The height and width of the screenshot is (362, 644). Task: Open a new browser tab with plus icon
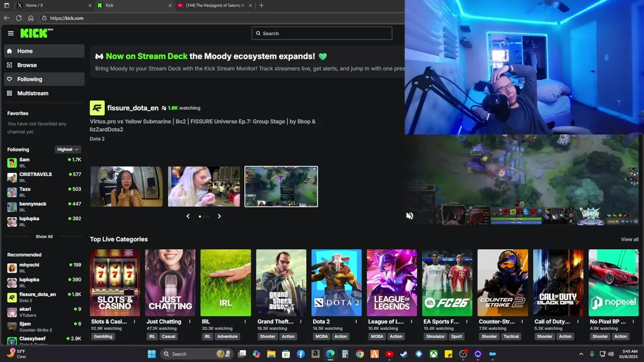tap(261, 6)
